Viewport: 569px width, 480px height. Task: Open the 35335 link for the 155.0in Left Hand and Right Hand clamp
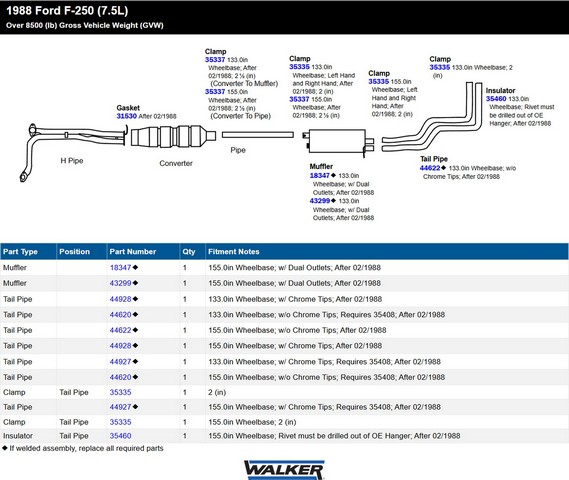[378, 82]
